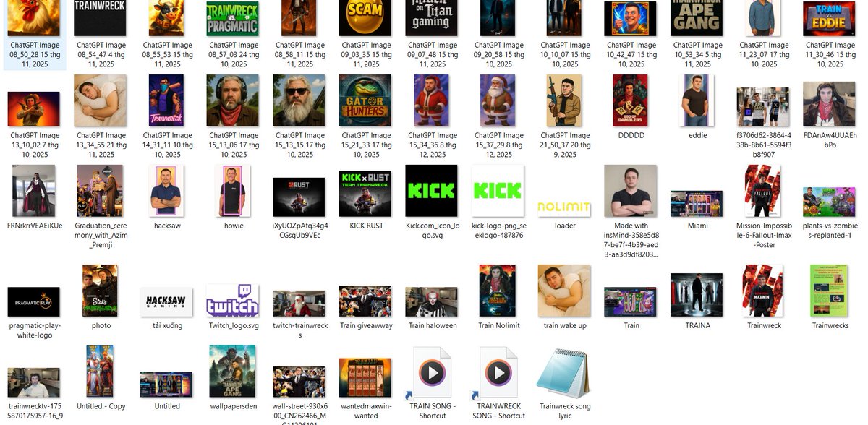868x425 pixels.
Task: Select Kick.com_icon_logo.svg file
Action: pos(432,191)
